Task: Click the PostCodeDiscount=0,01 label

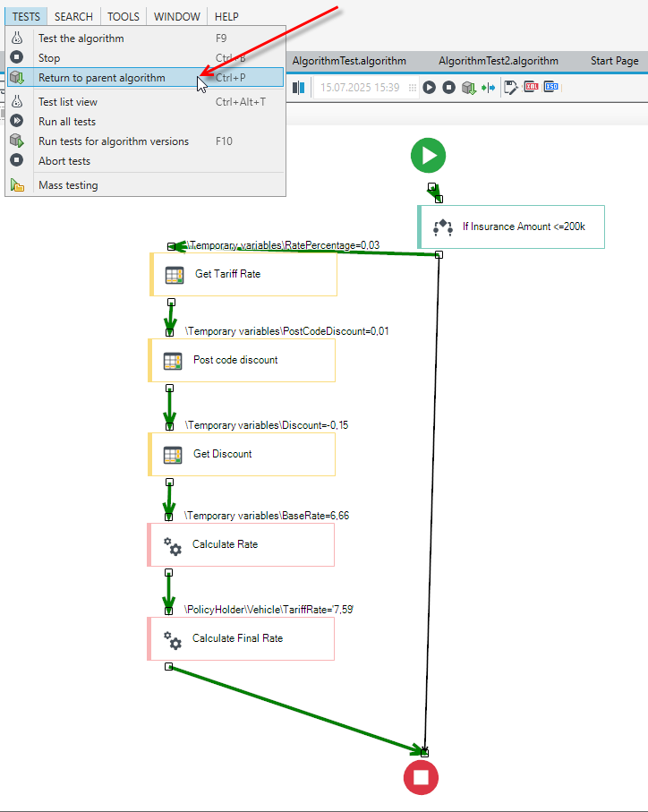Action: [x=287, y=331]
